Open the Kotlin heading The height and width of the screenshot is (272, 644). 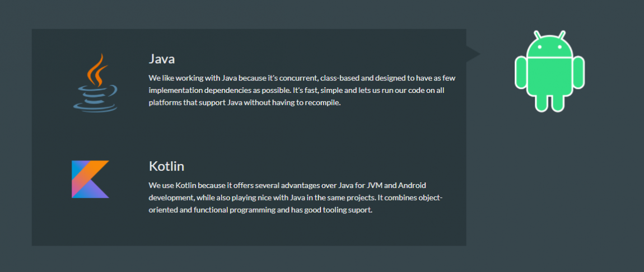point(166,167)
